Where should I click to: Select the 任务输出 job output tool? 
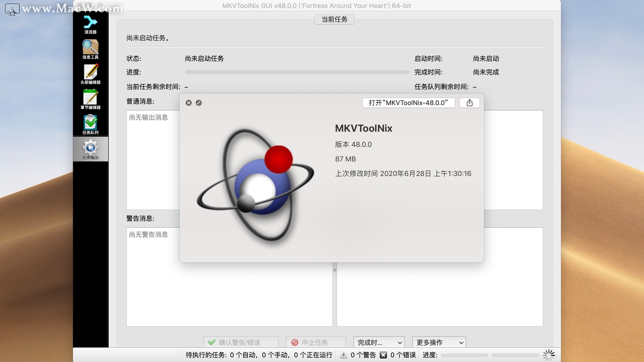pos(91,149)
